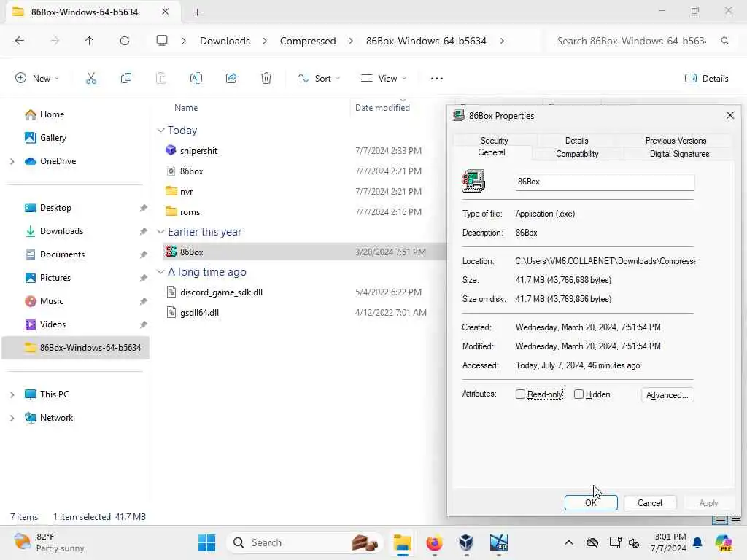This screenshot has width=747, height=560.
Task: Click Downloads in the address breadcrumb
Action: pyautogui.click(x=225, y=41)
